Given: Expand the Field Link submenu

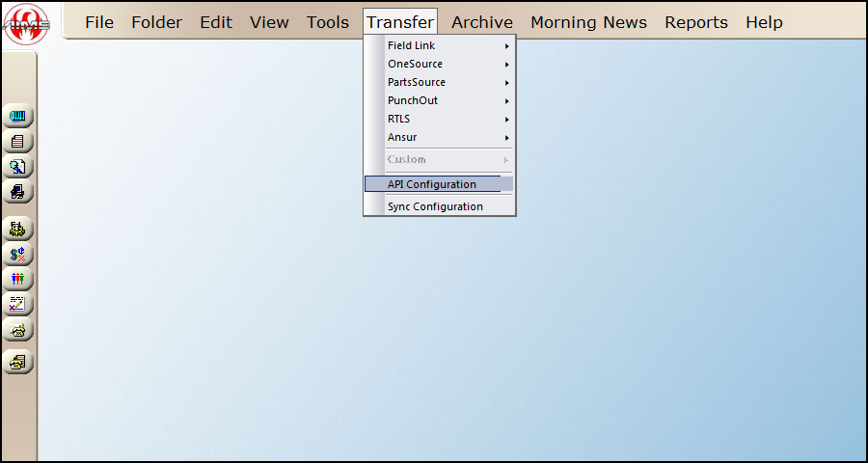Looking at the screenshot, I should click(x=439, y=46).
